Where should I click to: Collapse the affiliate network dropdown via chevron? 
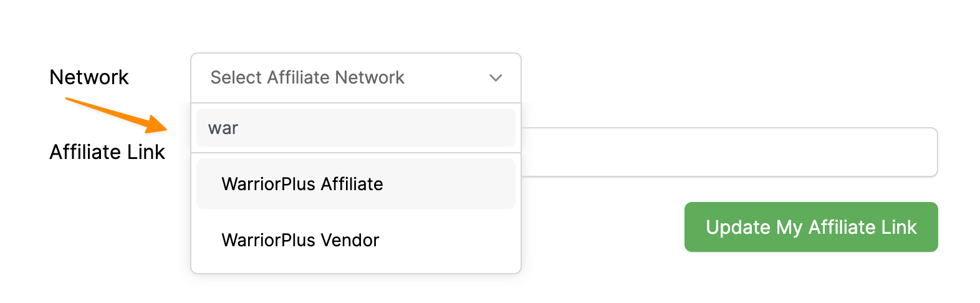coord(496,78)
